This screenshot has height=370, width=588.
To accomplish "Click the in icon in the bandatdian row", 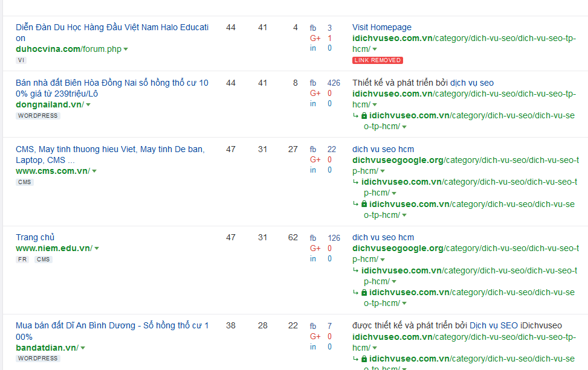I will click(313, 347).
